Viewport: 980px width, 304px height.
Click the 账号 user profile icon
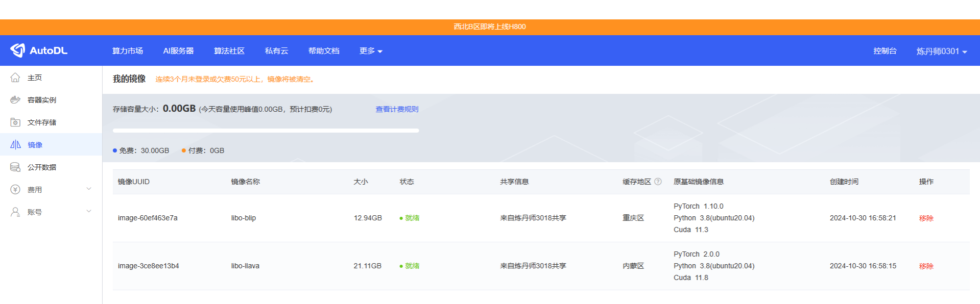coord(15,212)
